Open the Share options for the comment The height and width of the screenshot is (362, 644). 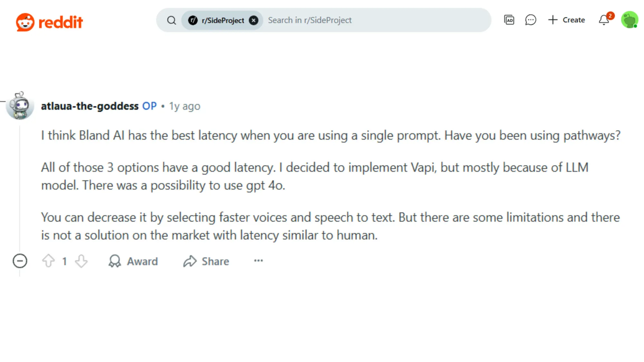click(206, 261)
